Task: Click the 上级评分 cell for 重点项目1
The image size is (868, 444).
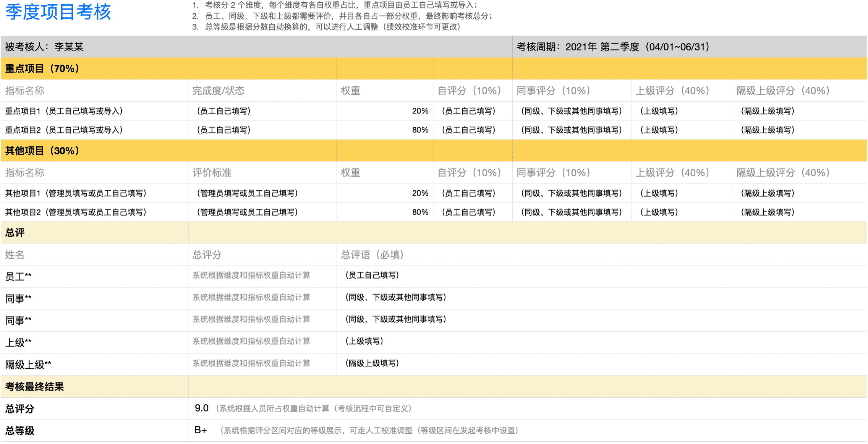Action: pyautogui.click(x=682, y=111)
